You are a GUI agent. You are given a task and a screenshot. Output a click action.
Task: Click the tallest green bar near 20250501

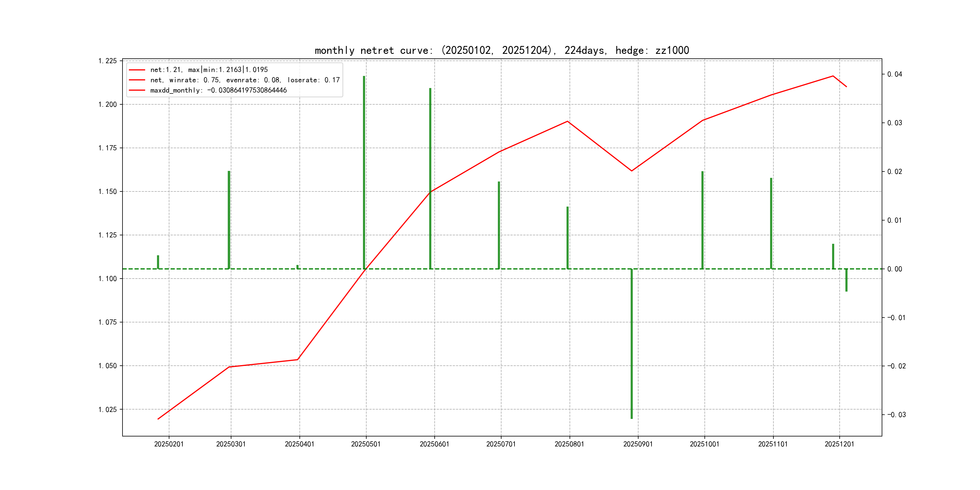pos(364,171)
